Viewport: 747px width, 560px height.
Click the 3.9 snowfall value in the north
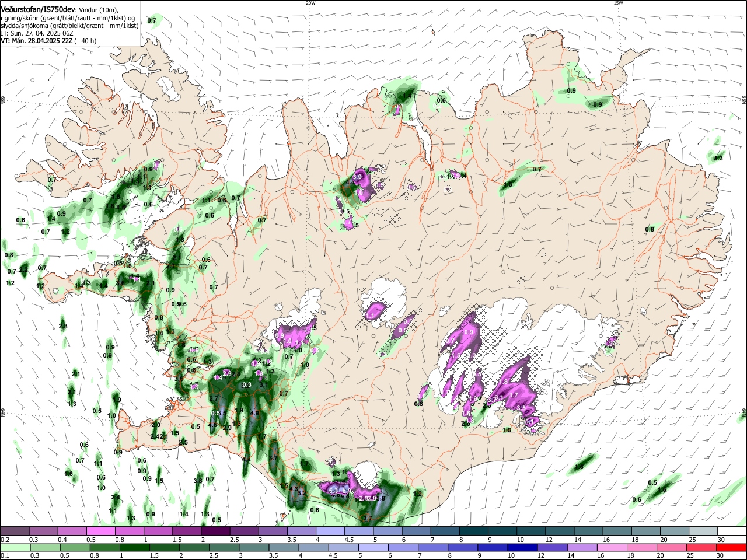(x=358, y=176)
